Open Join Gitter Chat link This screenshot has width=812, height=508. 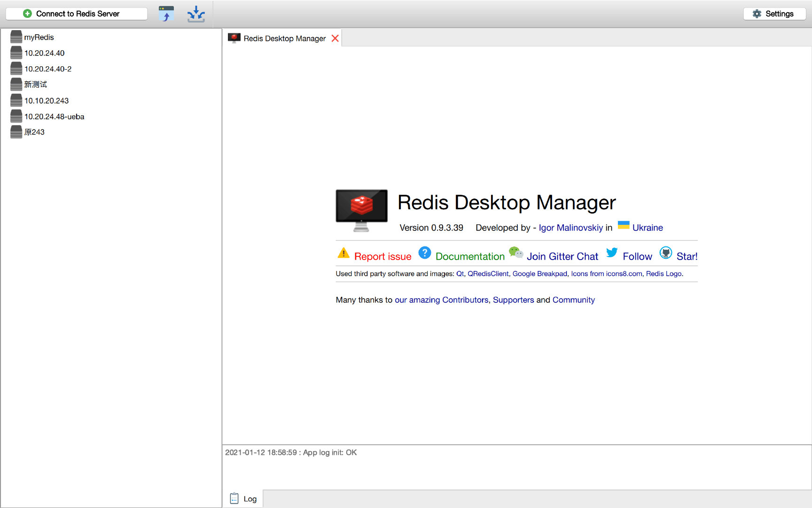pyautogui.click(x=562, y=256)
